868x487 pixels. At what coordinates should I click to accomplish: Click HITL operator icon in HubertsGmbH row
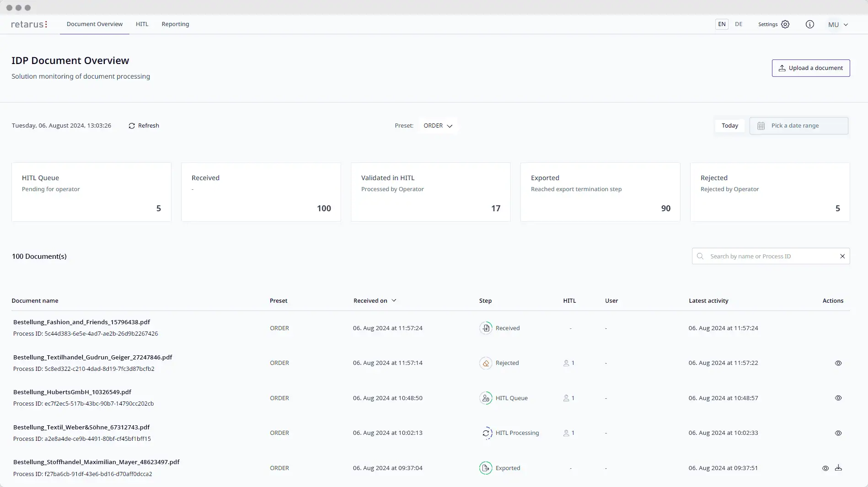point(566,398)
